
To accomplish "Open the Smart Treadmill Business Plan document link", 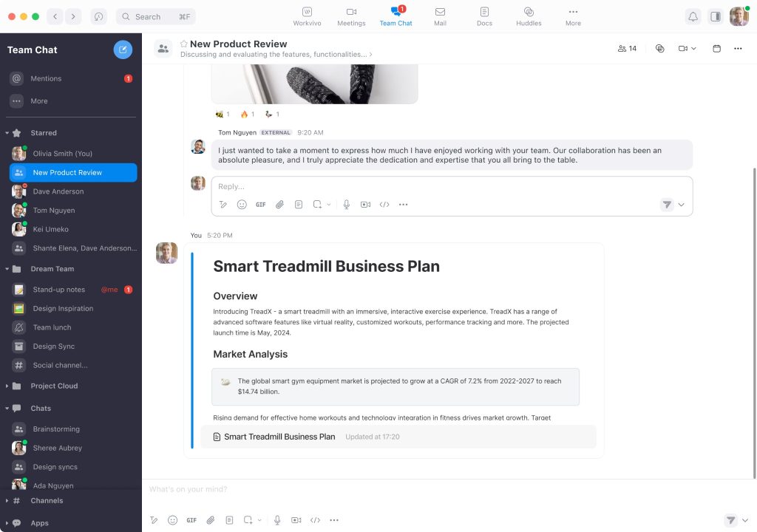I will pos(279,437).
